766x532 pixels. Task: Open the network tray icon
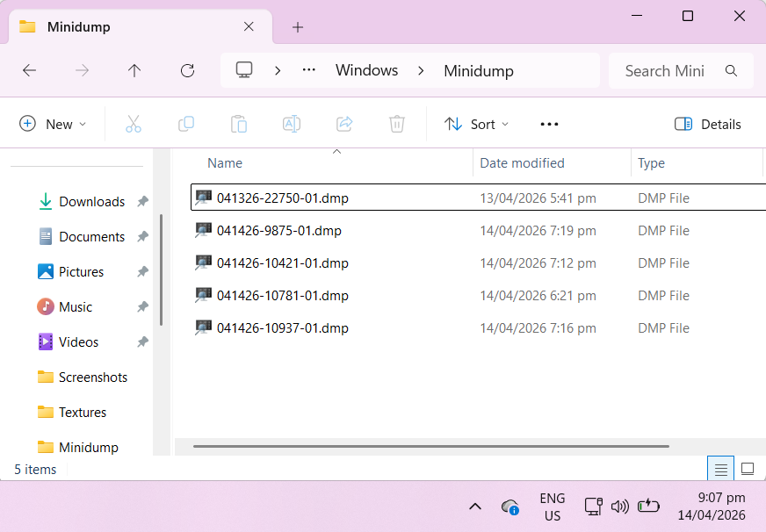594,507
